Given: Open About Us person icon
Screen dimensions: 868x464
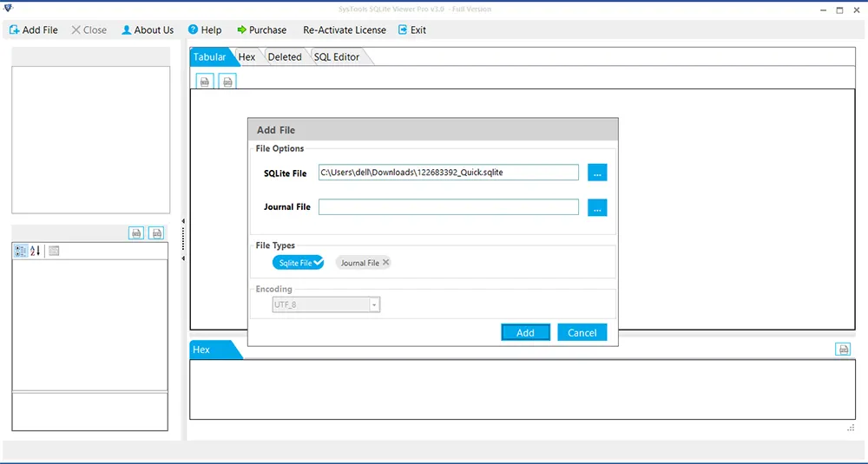Looking at the screenshot, I should click(126, 29).
